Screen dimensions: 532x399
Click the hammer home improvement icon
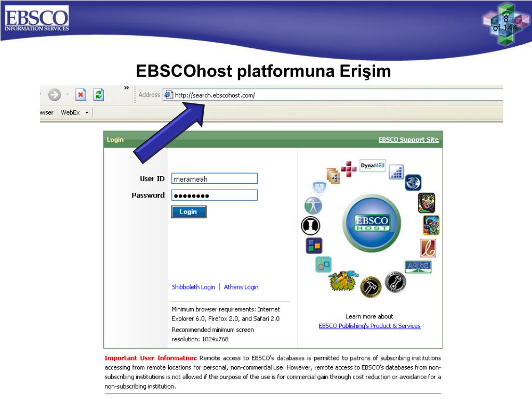coord(370,287)
